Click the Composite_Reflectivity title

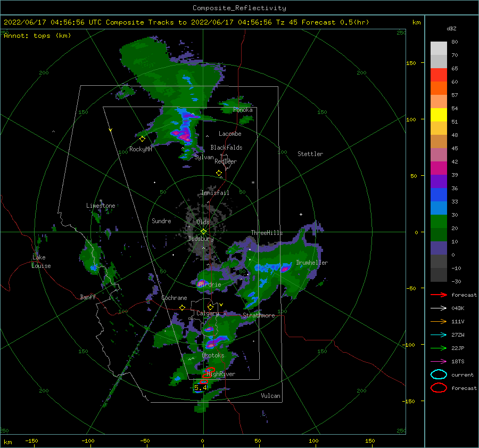click(x=240, y=8)
